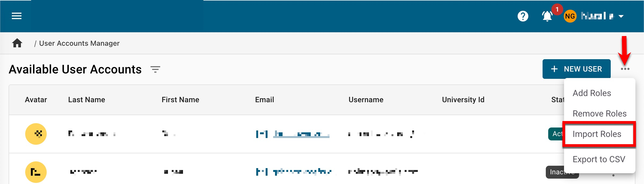The height and width of the screenshot is (184, 644).
Task: Sort by Email column header
Action: 264,100
